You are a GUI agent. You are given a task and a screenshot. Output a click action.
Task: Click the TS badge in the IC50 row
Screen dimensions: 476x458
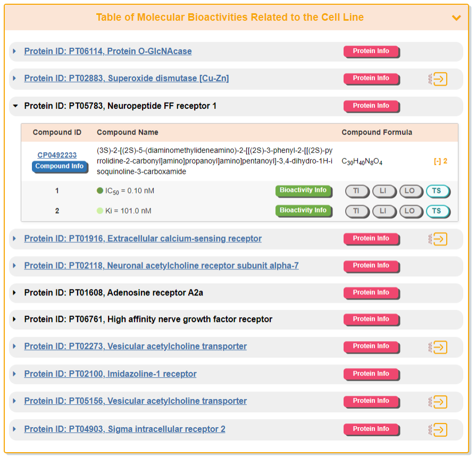(437, 191)
